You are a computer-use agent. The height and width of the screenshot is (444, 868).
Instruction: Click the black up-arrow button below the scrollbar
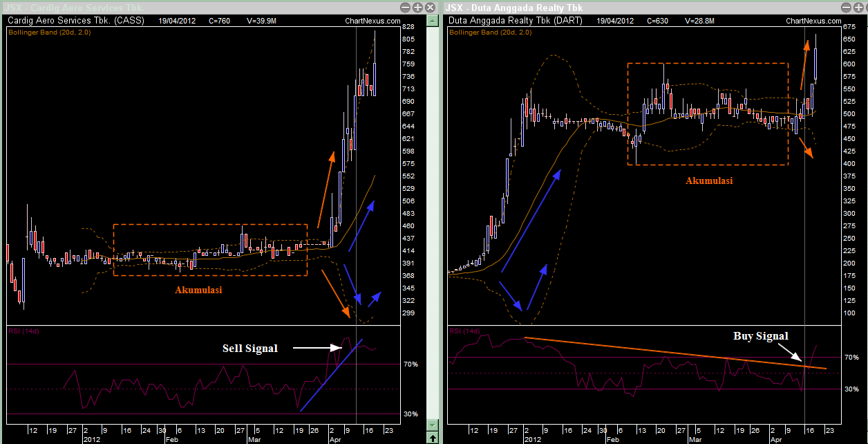click(x=432, y=438)
